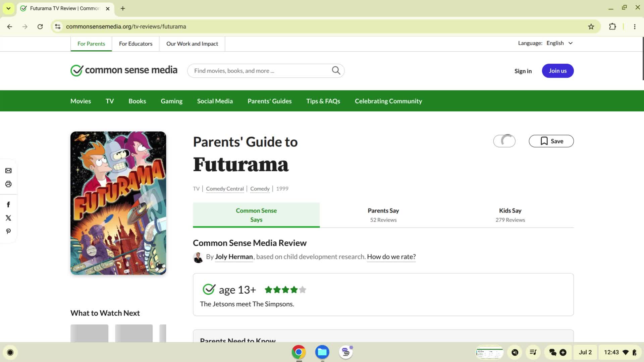Click the launcher circle button
Viewport: 644px width, 362px height.
tap(10, 352)
